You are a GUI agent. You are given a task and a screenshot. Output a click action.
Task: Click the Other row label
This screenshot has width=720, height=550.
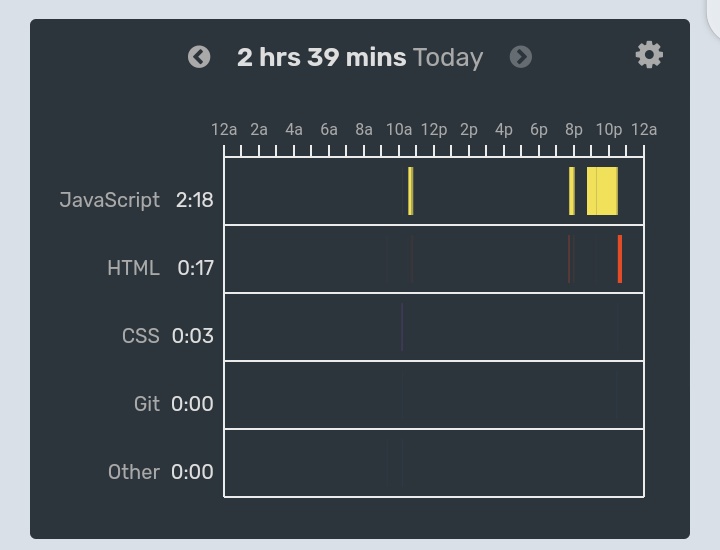click(x=134, y=472)
